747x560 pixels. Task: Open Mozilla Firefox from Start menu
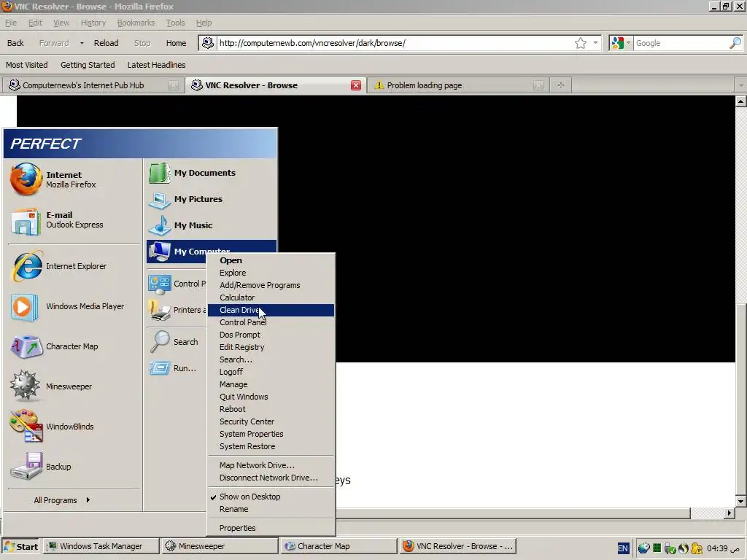26,179
